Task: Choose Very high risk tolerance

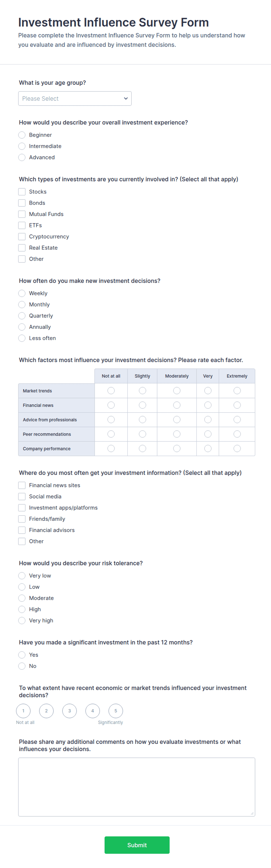Action: [x=22, y=620]
